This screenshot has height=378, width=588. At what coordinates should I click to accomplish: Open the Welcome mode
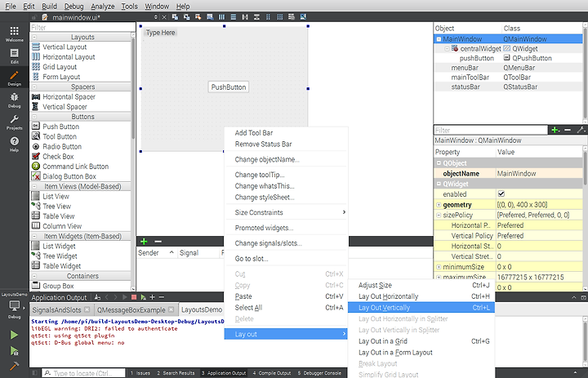tap(14, 33)
